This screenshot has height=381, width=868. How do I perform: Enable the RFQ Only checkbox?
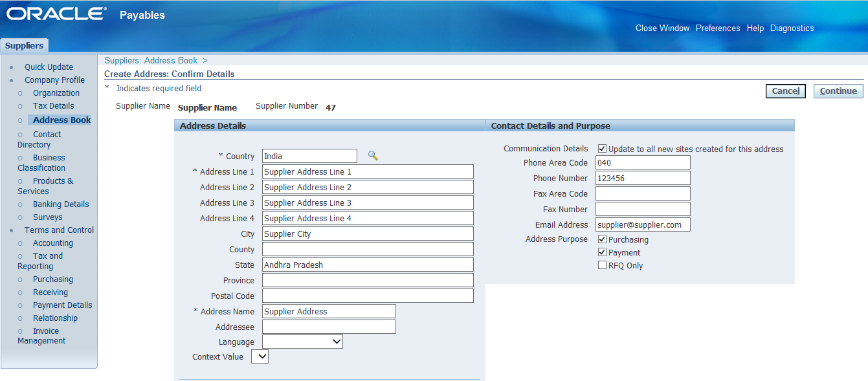pyautogui.click(x=602, y=266)
